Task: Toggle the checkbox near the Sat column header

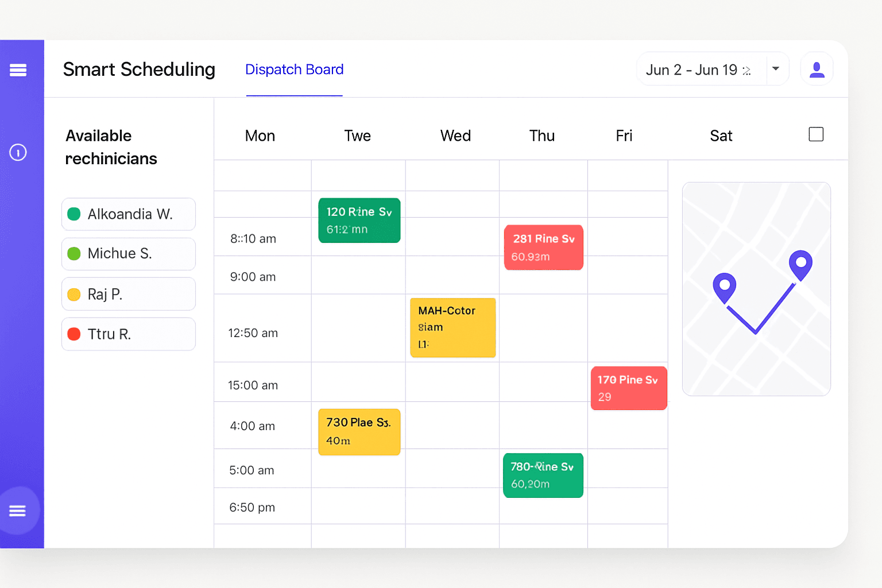Action: point(816,134)
